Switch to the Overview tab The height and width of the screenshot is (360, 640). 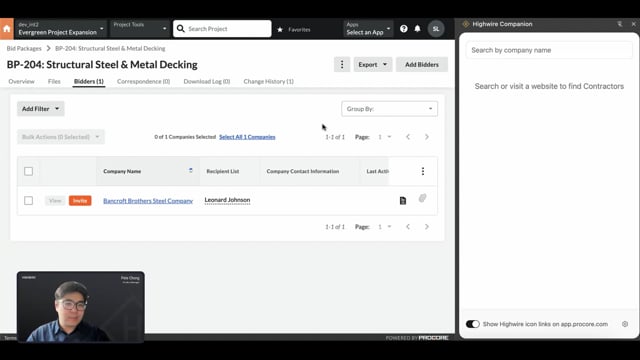coord(22,81)
